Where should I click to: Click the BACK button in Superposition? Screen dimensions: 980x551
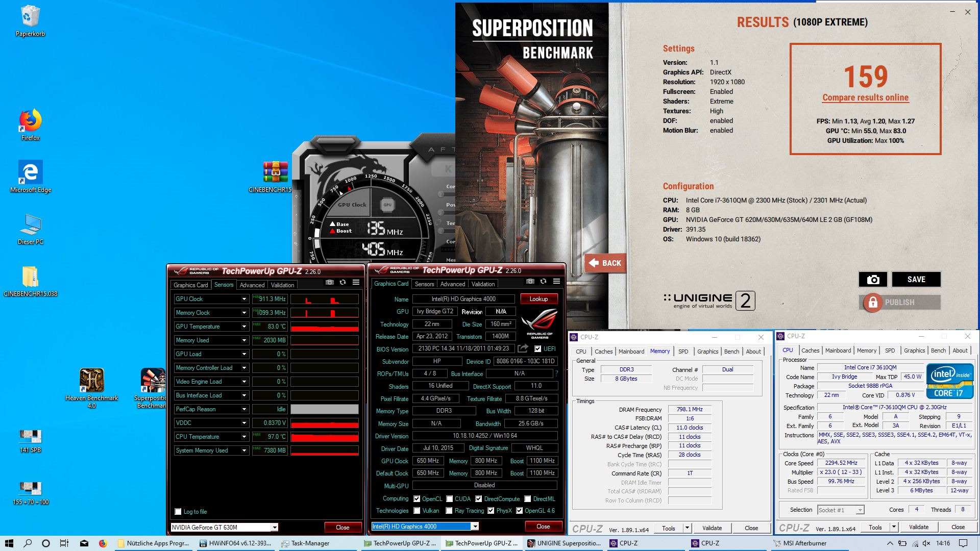click(x=605, y=263)
